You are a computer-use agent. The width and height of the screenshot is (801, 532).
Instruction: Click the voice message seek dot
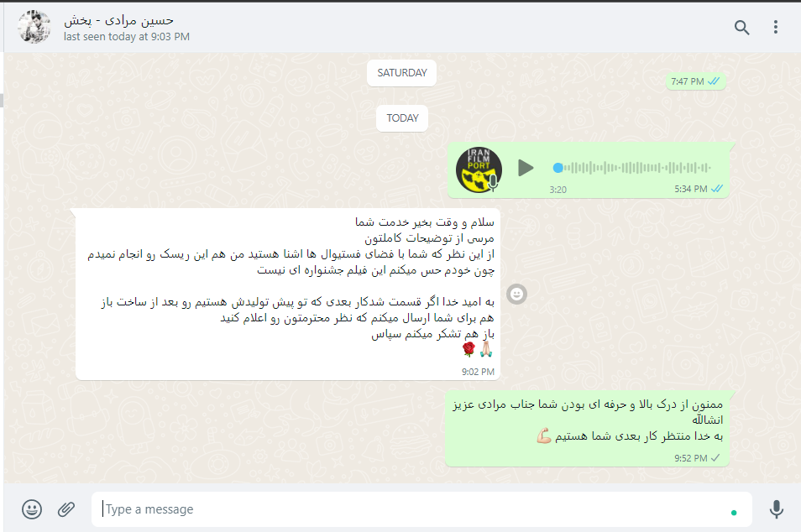coord(558,168)
